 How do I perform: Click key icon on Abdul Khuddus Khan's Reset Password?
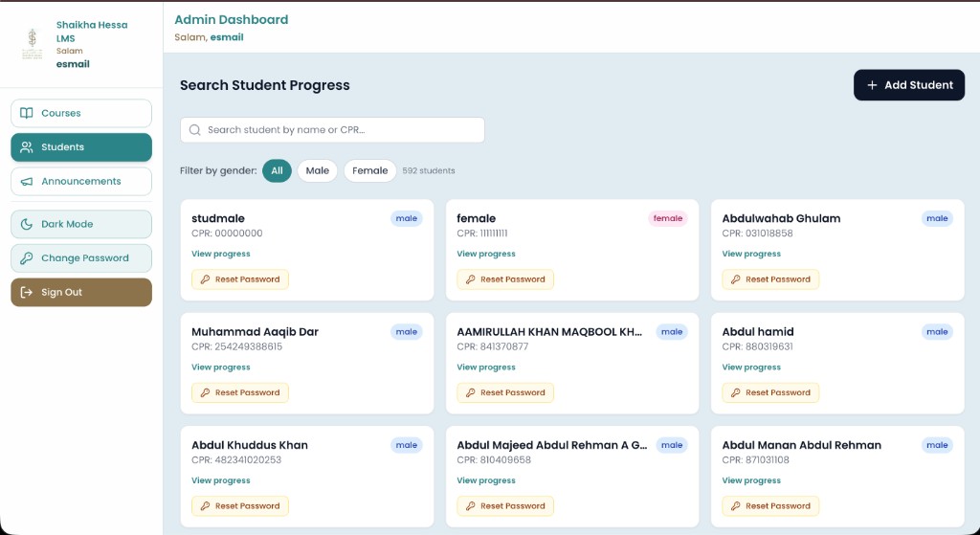(x=205, y=506)
